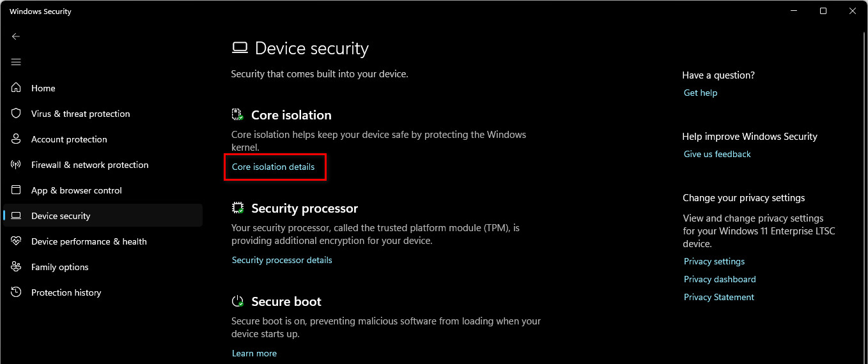This screenshot has width=868, height=364.
Task: Open Privacy settings link
Action: 714,261
